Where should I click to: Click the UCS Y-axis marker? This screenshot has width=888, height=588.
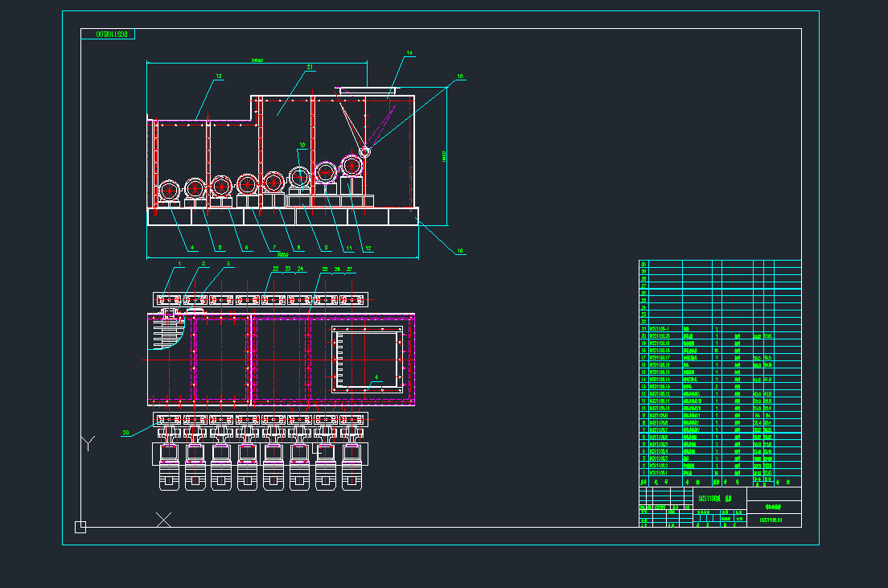(x=88, y=442)
